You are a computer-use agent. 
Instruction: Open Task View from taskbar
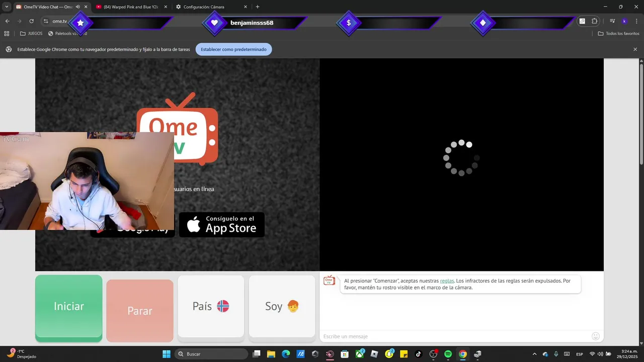[257, 354]
